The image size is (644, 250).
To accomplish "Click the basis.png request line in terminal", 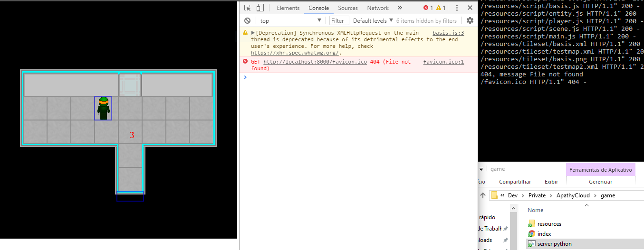I will 560,59.
